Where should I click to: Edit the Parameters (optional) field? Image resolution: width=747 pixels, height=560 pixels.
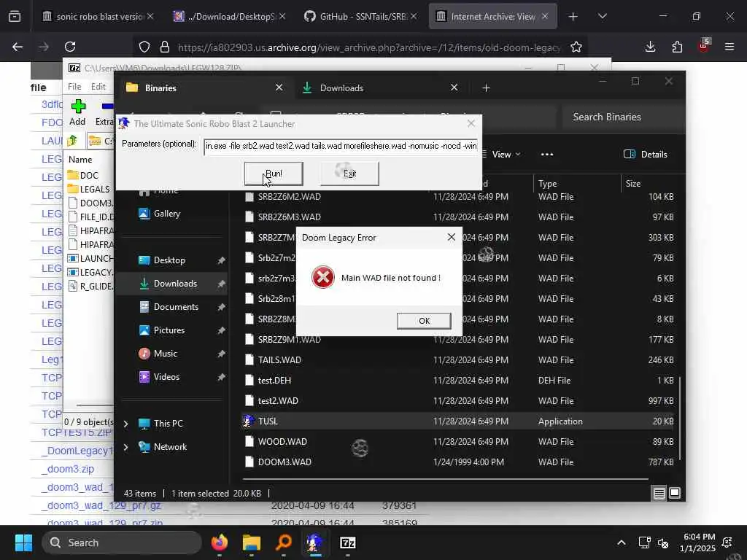[x=340, y=146]
